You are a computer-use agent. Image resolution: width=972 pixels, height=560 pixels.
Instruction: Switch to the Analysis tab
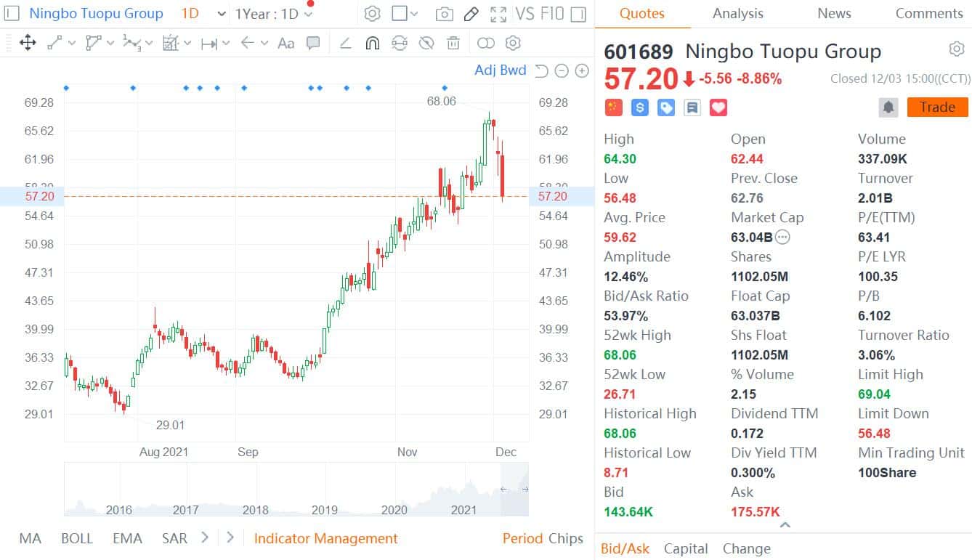pyautogui.click(x=737, y=14)
